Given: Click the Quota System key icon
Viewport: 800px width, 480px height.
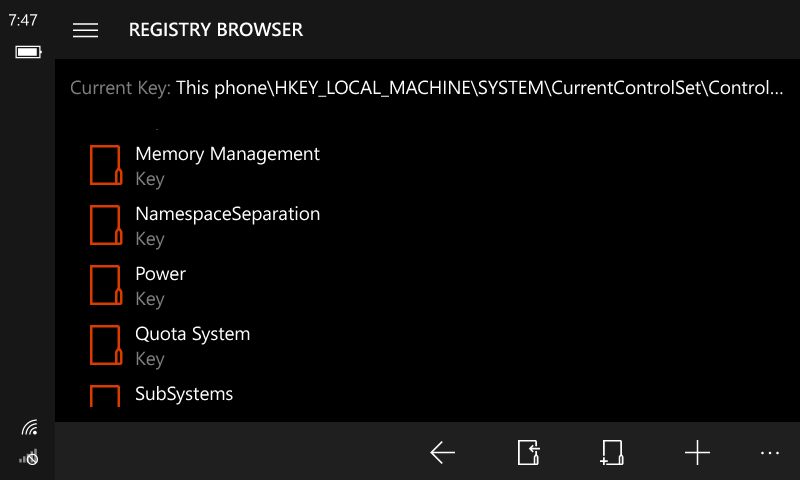Looking at the screenshot, I should click(x=105, y=345).
